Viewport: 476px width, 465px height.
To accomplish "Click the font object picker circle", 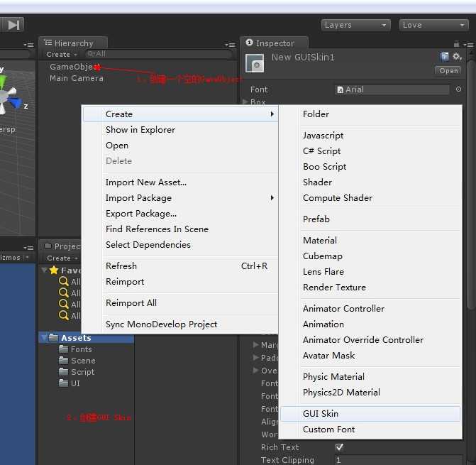I will coord(458,89).
